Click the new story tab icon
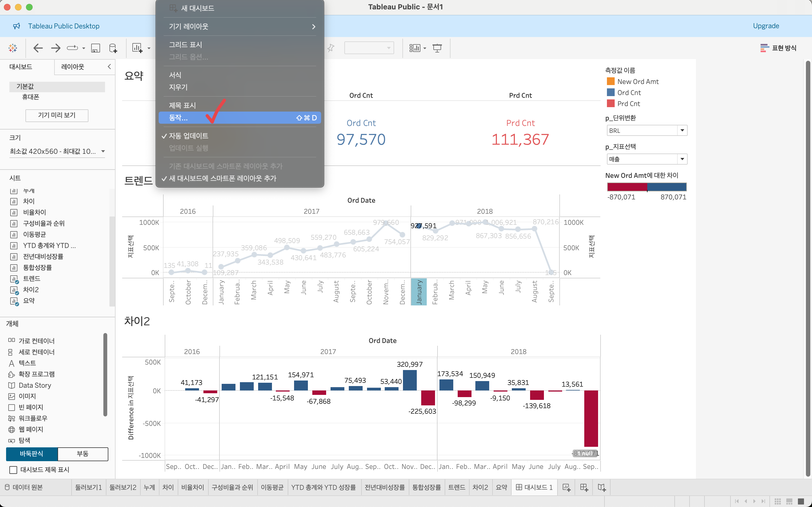 pos(602,488)
